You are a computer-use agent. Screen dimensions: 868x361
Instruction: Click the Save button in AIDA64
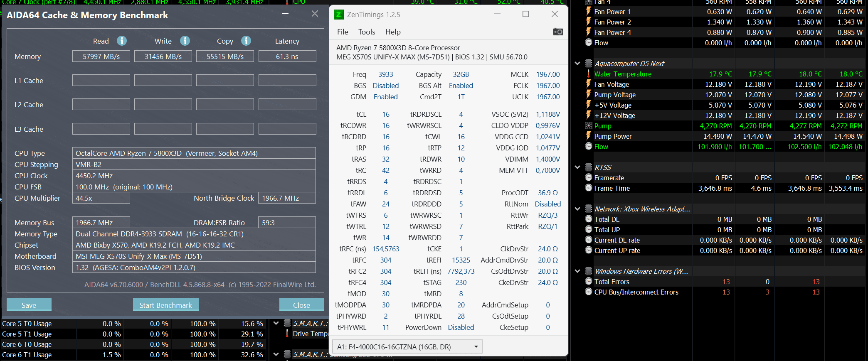(x=29, y=305)
